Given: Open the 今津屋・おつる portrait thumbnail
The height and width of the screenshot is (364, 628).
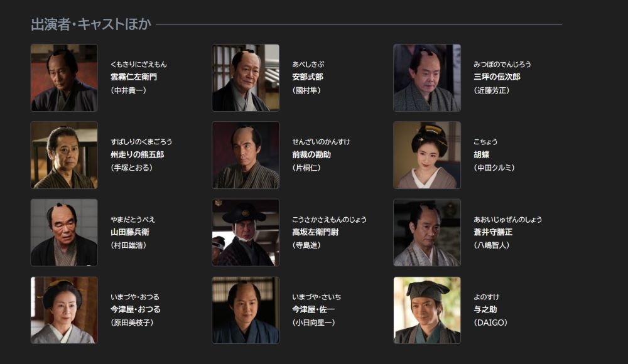Looking at the screenshot, I should coord(64,310).
